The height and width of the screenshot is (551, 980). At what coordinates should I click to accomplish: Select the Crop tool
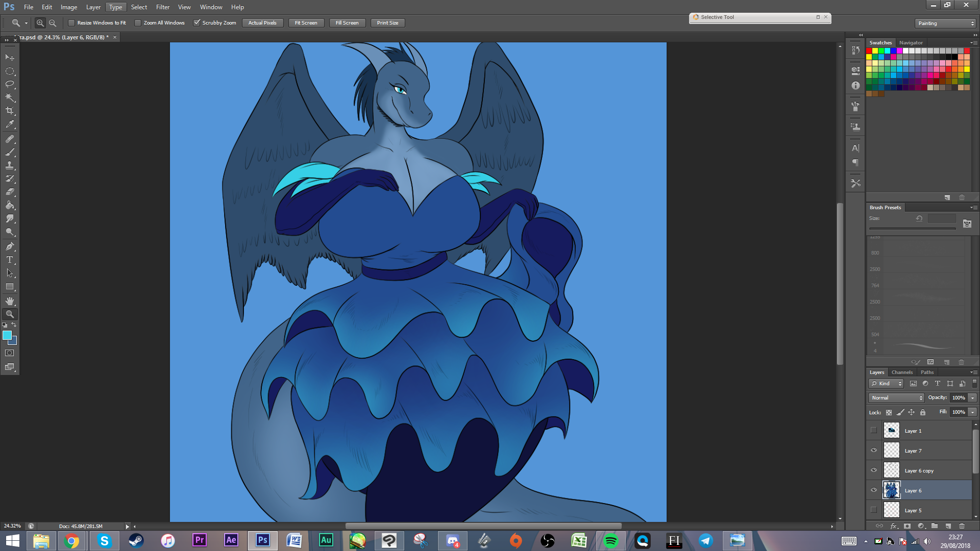10,111
